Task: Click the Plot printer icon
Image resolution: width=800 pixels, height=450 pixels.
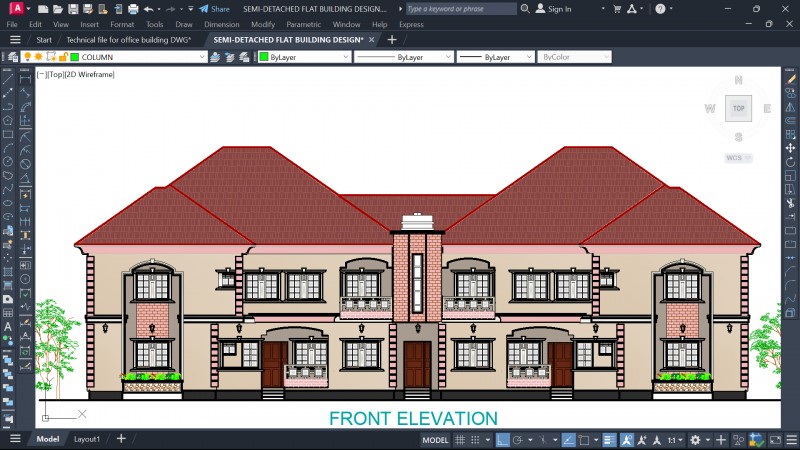Action: tap(133, 9)
